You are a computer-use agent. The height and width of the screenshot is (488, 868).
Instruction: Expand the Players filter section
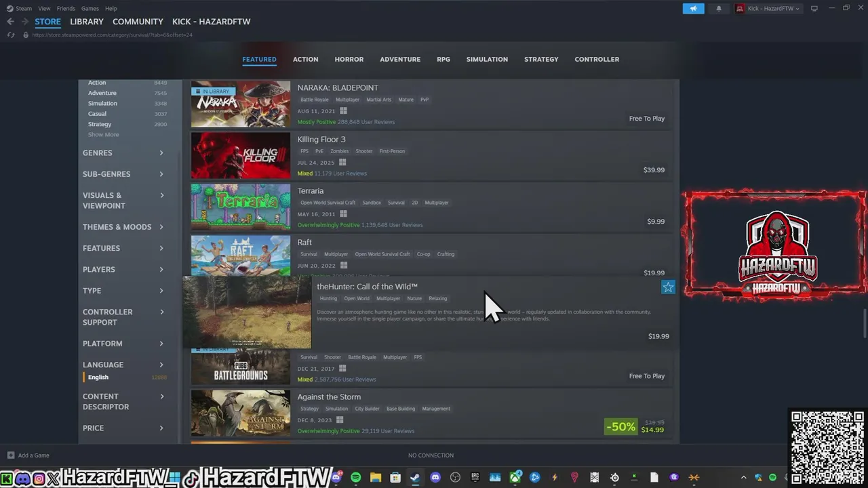coord(123,270)
